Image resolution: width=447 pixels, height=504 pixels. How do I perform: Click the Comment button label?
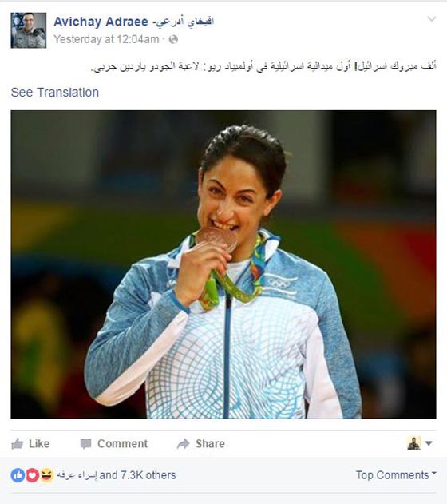pos(122,443)
